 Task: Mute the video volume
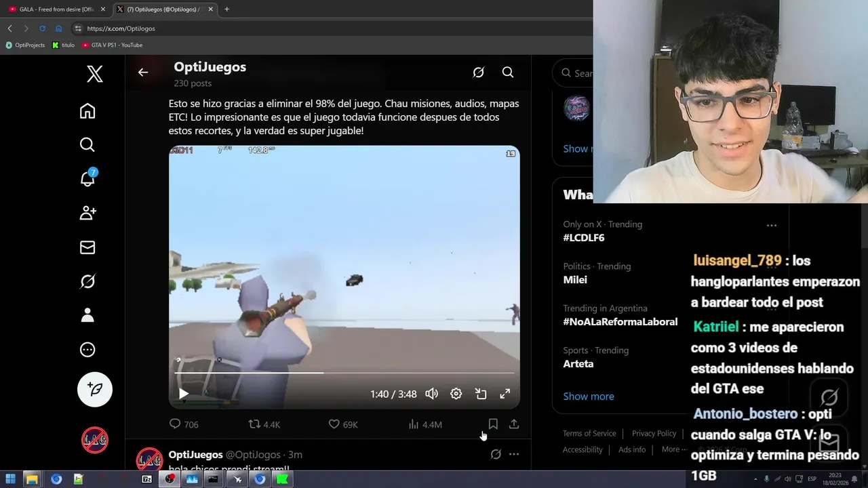click(431, 394)
